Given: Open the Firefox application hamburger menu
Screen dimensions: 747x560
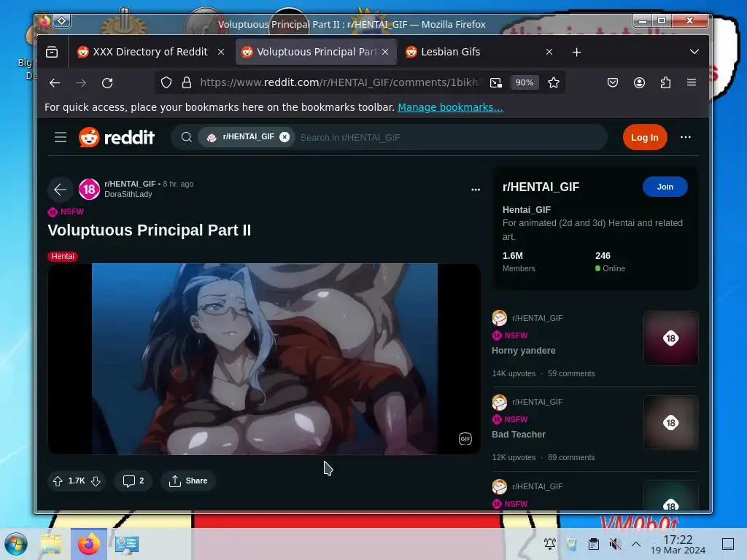Looking at the screenshot, I should pyautogui.click(x=692, y=82).
